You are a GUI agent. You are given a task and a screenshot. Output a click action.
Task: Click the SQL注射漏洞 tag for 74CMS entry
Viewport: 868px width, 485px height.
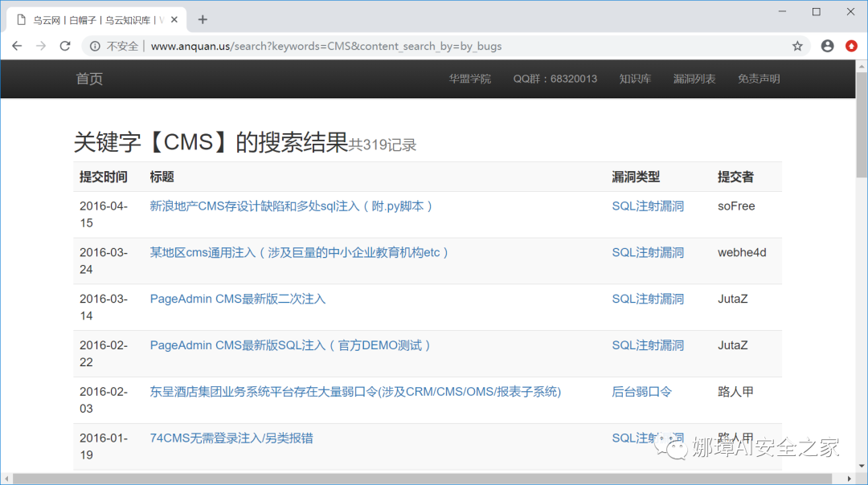click(x=648, y=438)
